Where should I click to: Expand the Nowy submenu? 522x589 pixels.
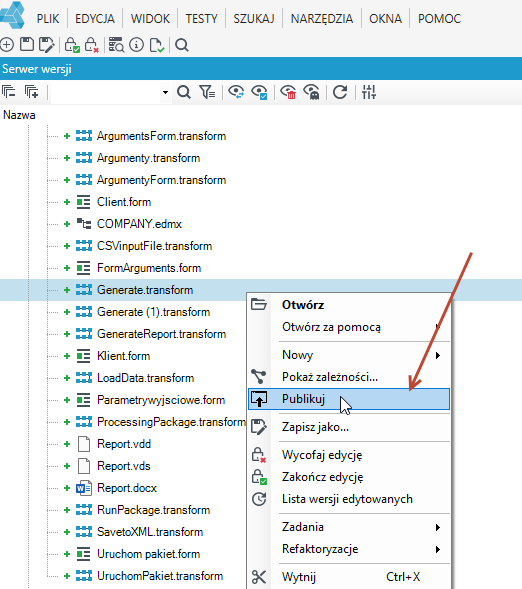pos(349,355)
